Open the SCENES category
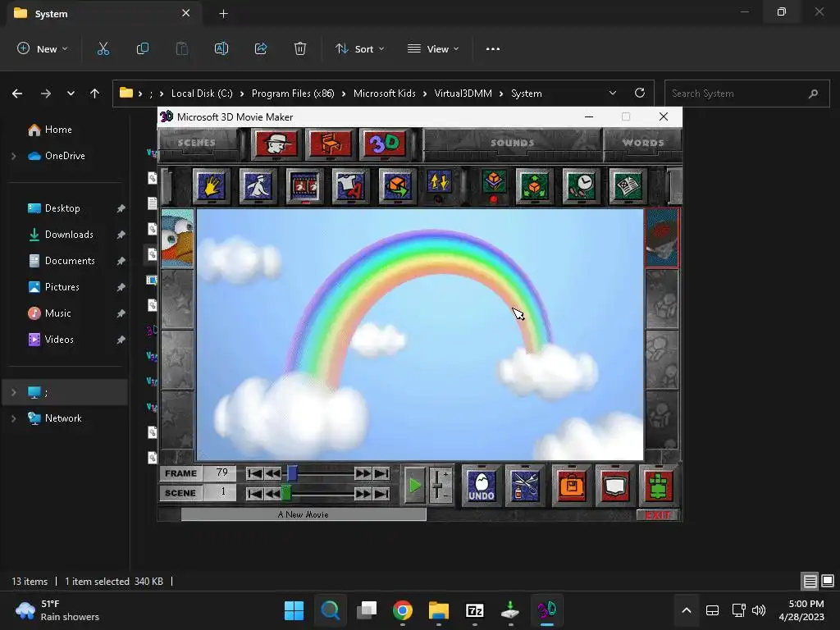 197,143
